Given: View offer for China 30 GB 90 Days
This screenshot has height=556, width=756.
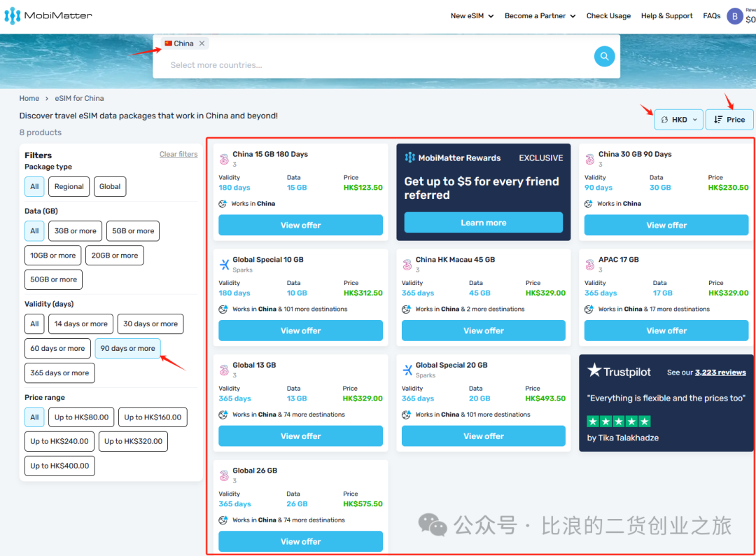Looking at the screenshot, I should click(x=666, y=225).
